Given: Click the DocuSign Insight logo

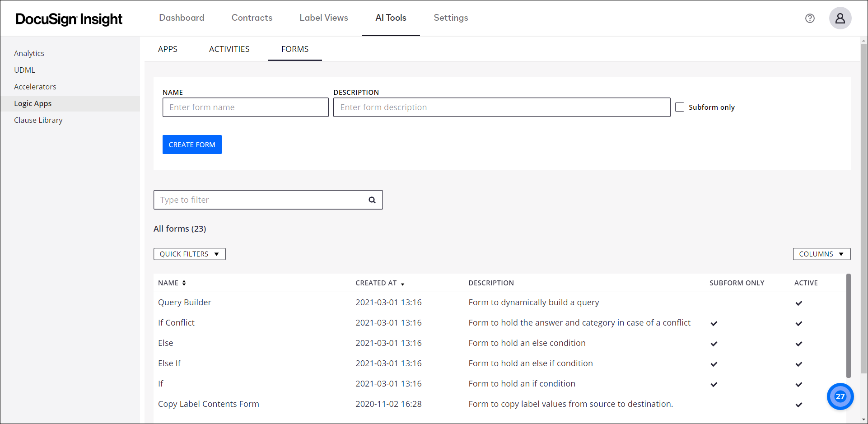Looking at the screenshot, I should click(x=69, y=19).
